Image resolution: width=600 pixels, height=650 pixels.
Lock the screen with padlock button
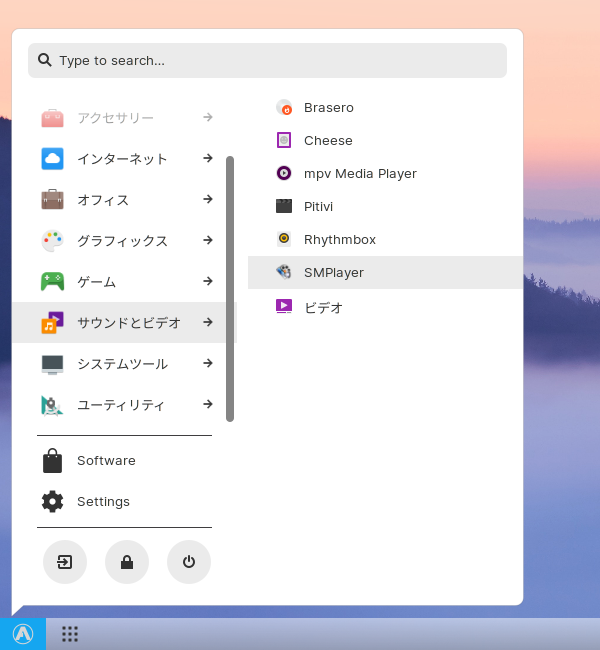point(127,562)
